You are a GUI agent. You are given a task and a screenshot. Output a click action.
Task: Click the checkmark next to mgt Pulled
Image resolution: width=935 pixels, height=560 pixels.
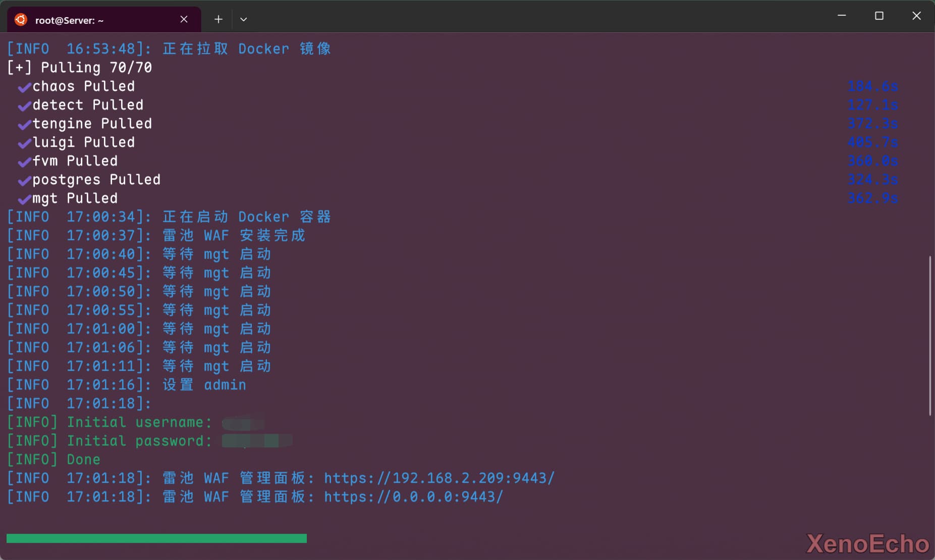[x=24, y=200]
